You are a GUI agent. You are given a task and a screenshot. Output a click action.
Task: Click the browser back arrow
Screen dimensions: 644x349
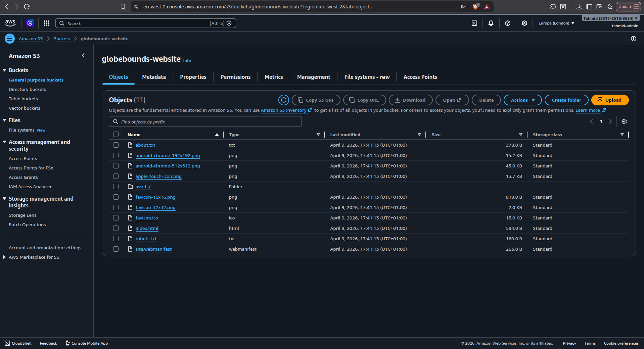(7, 6)
